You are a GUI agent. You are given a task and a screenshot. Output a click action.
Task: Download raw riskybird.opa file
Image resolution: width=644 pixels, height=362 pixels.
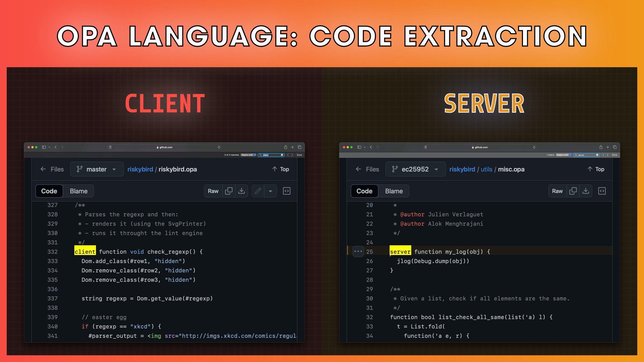pos(241,191)
